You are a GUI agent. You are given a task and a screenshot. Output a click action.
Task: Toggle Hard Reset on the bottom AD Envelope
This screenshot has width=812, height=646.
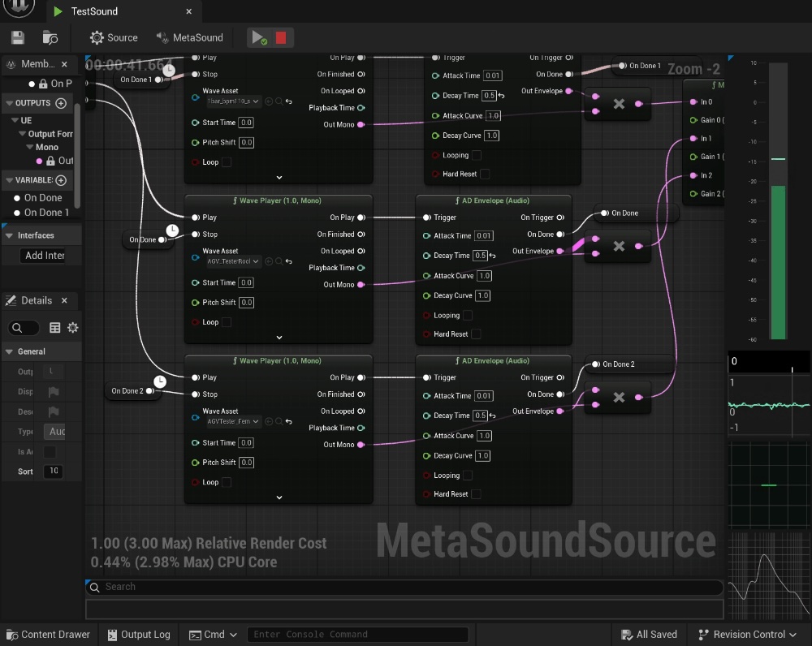(x=476, y=494)
